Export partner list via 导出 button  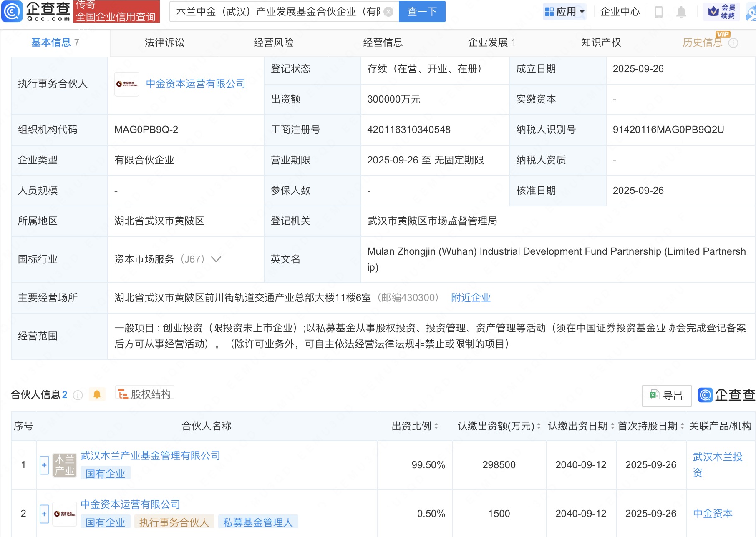(x=666, y=395)
